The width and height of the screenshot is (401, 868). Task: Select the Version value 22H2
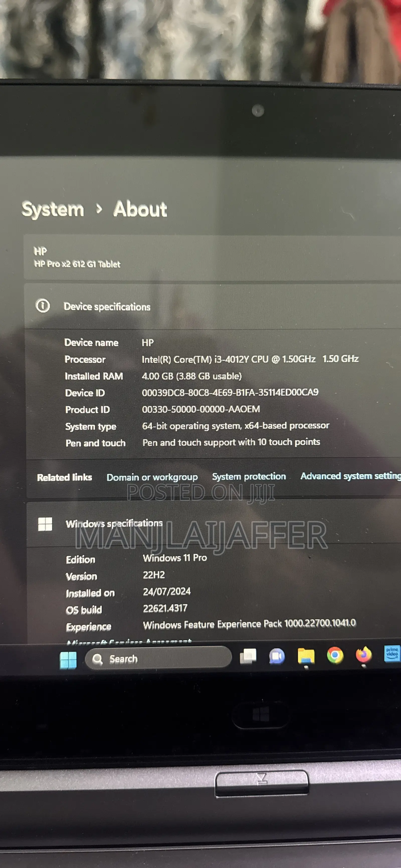click(x=154, y=575)
